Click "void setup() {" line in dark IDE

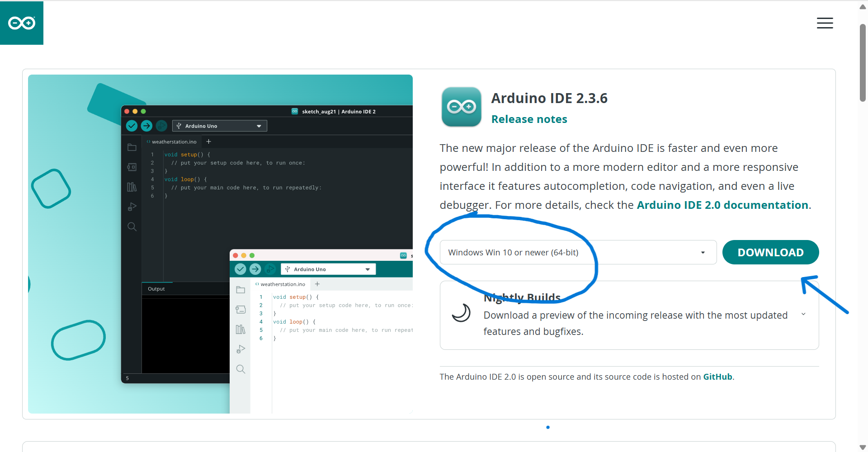click(x=187, y=155)
